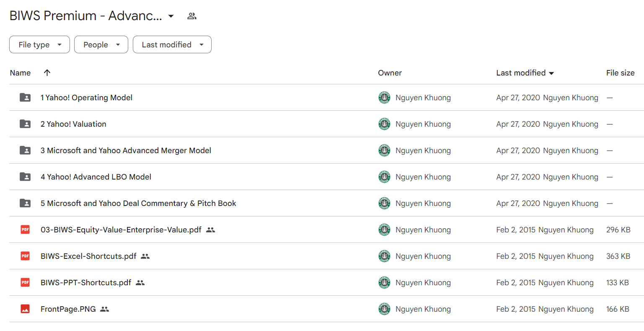Open 1 Yahoo! Operating Model folder
This screenshot has height=331, width=644.
(x=86, y=97)
